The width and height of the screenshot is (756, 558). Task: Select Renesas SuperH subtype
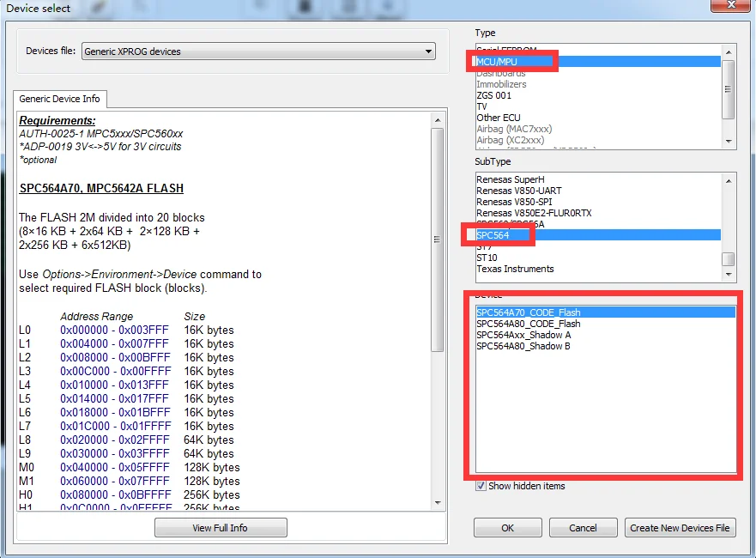(598, 179)
